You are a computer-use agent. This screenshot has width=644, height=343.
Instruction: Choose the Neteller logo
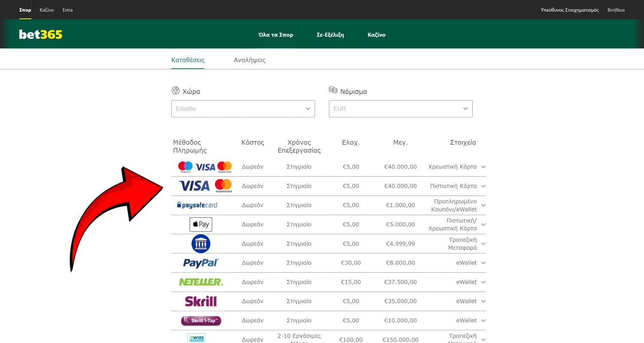point(201,282)
